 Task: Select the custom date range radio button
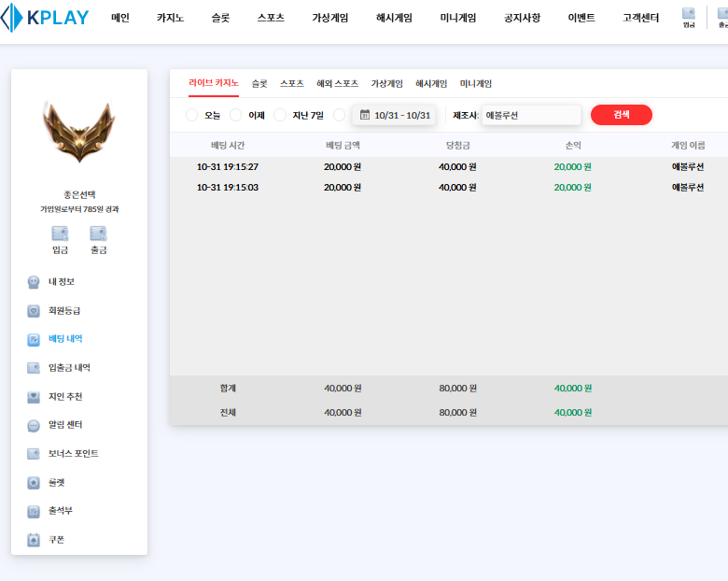[x=340, y=115]
